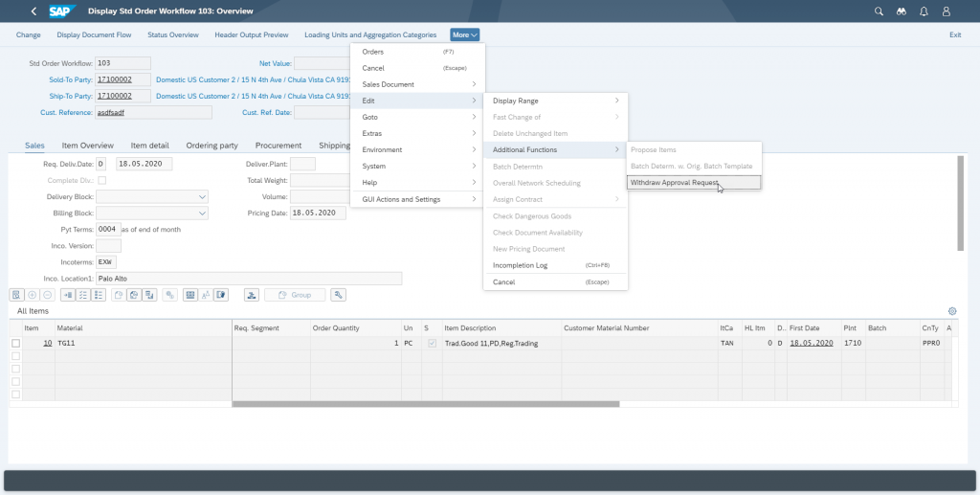980x495 pixels.
Task: Click the table-grid toolbar icon
Action: pyautogui.click(x=190, y=295)
